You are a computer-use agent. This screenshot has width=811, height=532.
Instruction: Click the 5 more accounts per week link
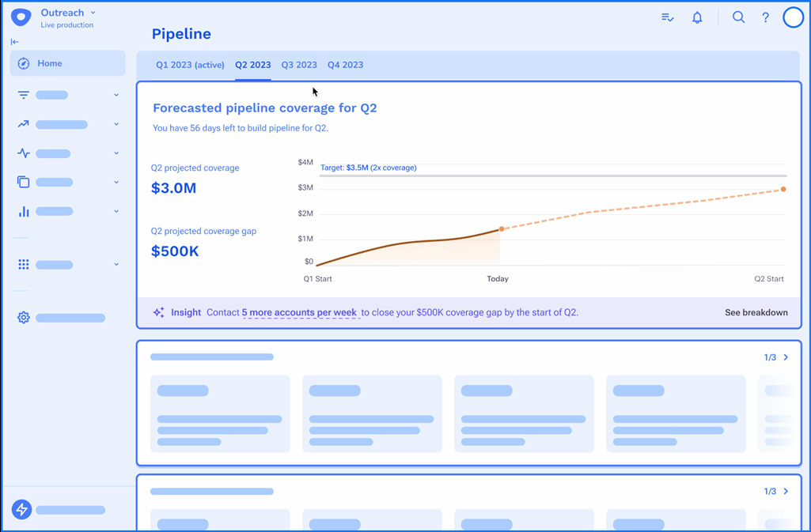[299, 312]
